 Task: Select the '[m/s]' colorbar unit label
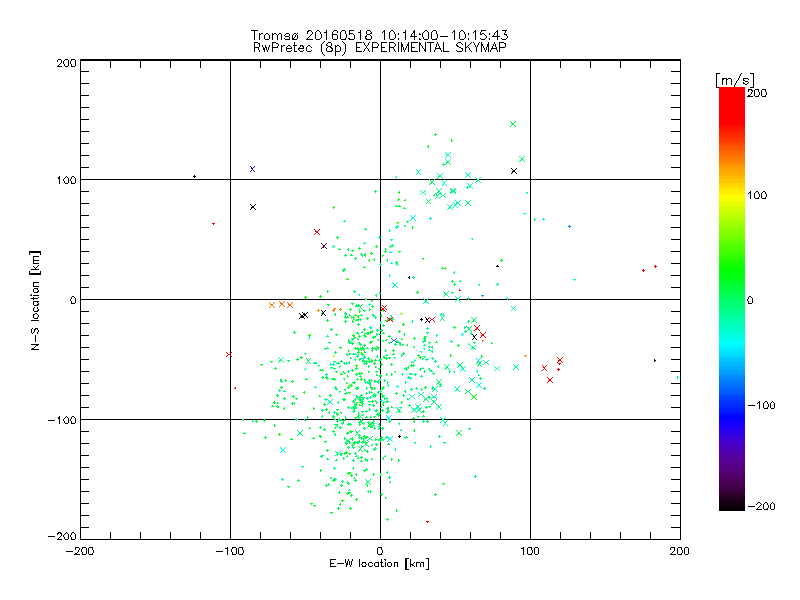[735, 80]
